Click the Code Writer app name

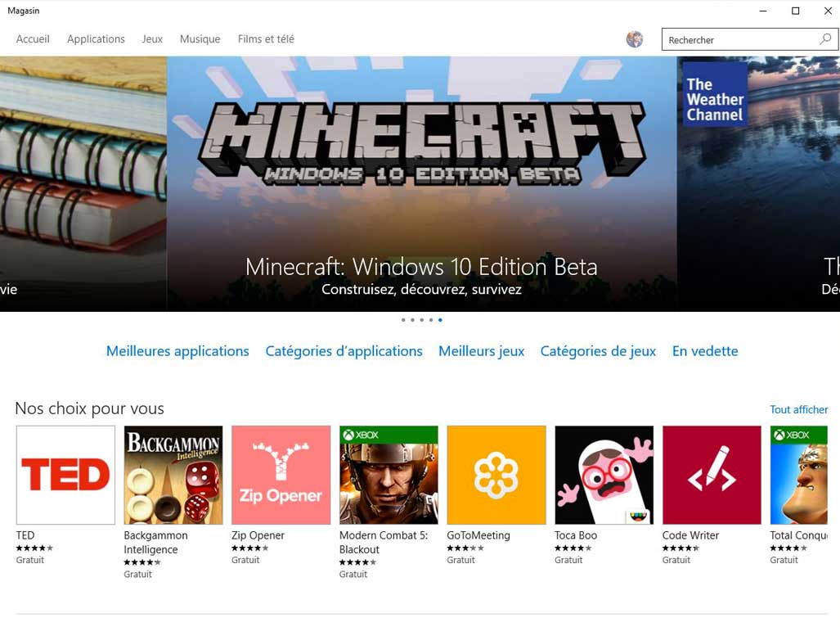tap(690, 535)
